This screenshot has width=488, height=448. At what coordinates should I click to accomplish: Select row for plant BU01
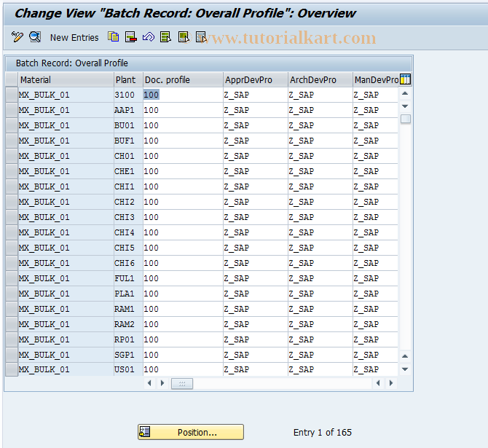[12, 125]
